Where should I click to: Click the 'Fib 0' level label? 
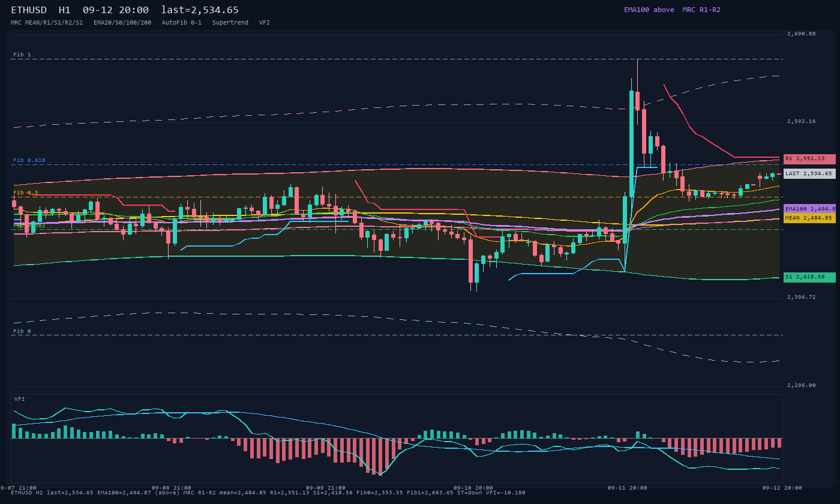tap(22, 331)
